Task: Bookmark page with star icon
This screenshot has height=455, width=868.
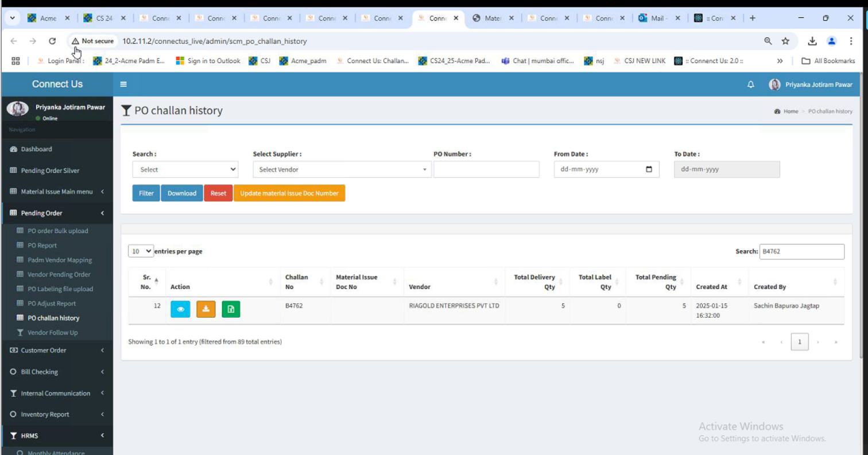Action: coord(785,41)
